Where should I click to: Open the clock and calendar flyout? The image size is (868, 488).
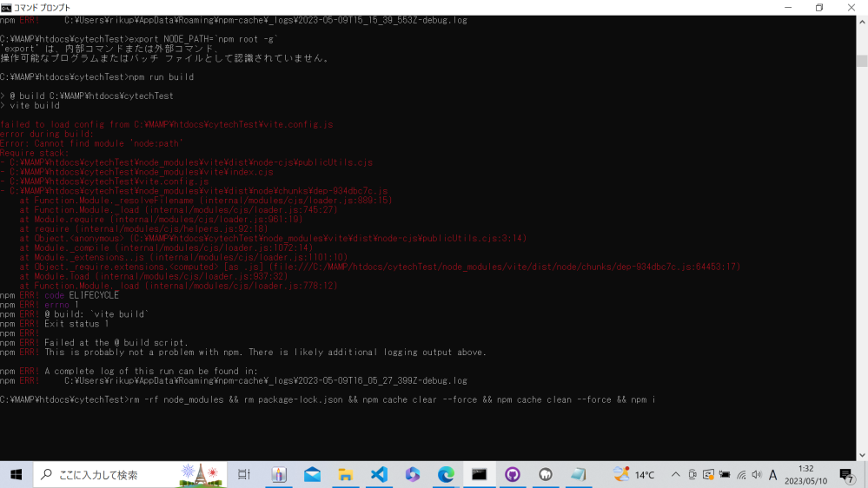806,475
